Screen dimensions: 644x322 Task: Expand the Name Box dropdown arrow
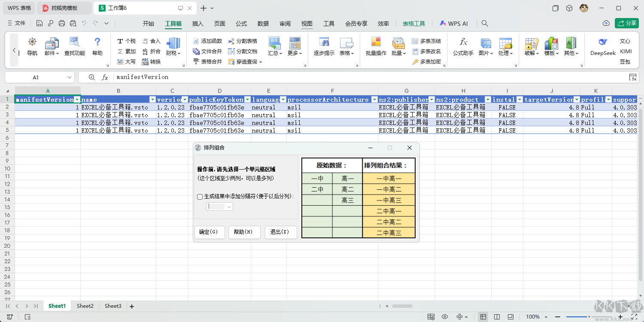pos(70,77)
